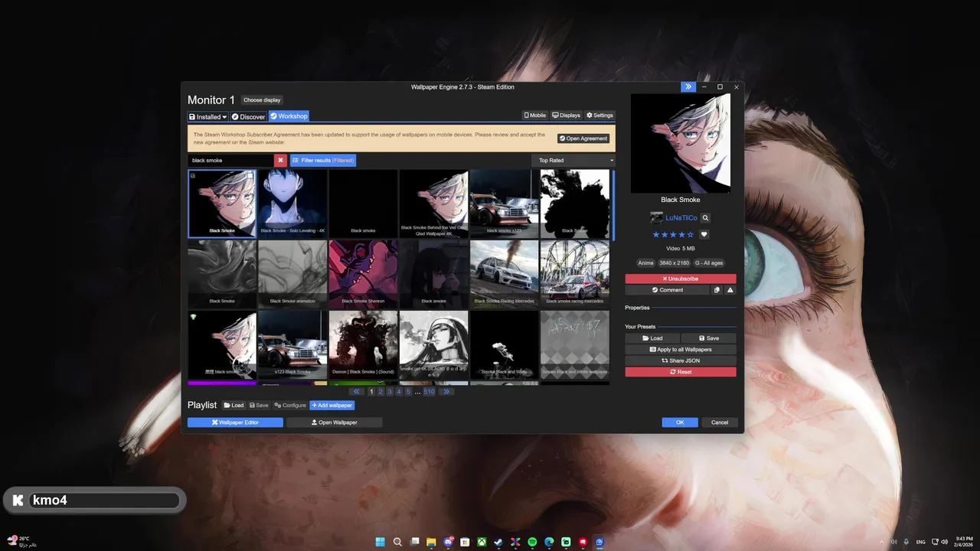Click the Comment button
Screen dimensions: 980x551
point(667,290)
